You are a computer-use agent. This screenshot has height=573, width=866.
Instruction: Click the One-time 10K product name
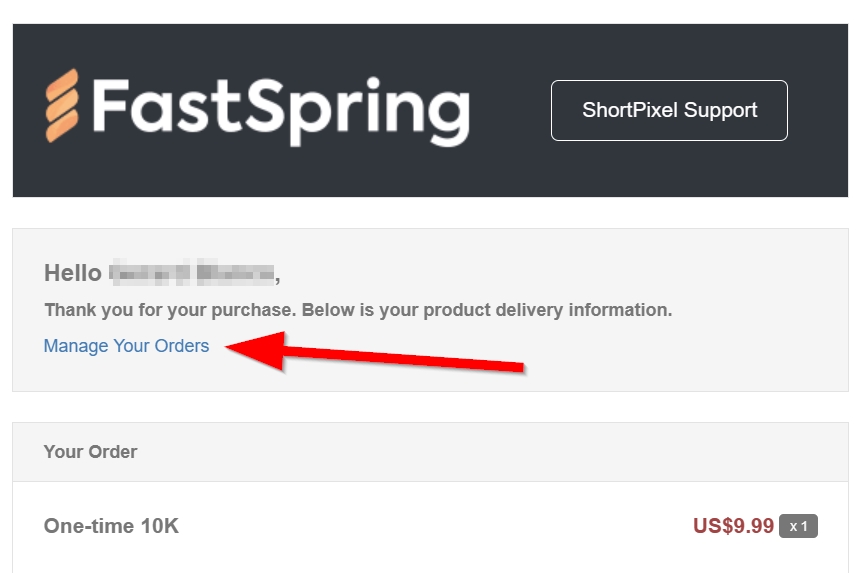click(x=111, y=526)
